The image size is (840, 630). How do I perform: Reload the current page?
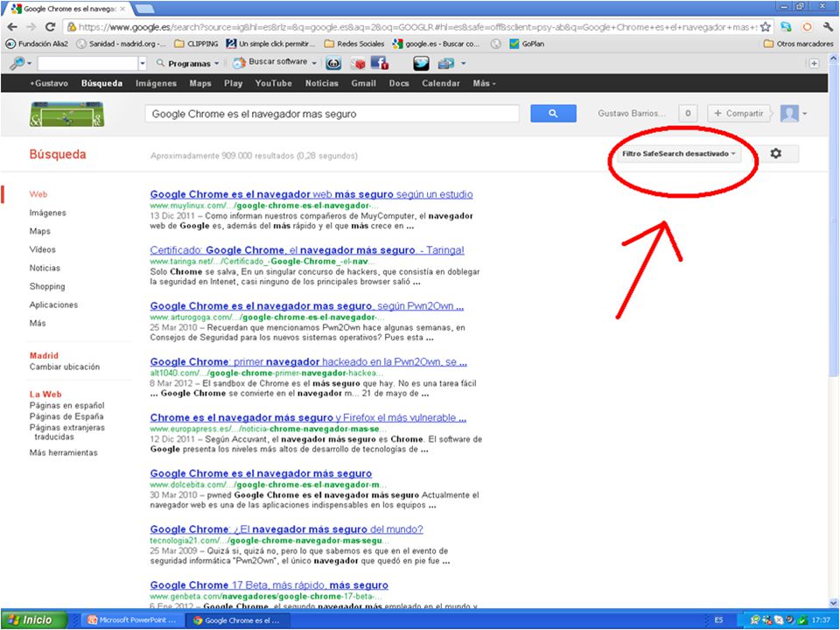(x=51, y=27)
